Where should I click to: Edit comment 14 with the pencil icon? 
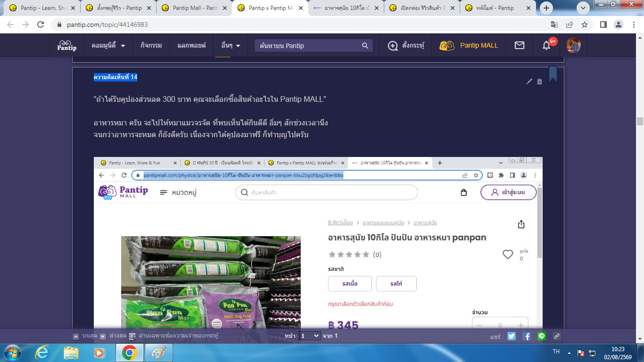coord(529,82)
